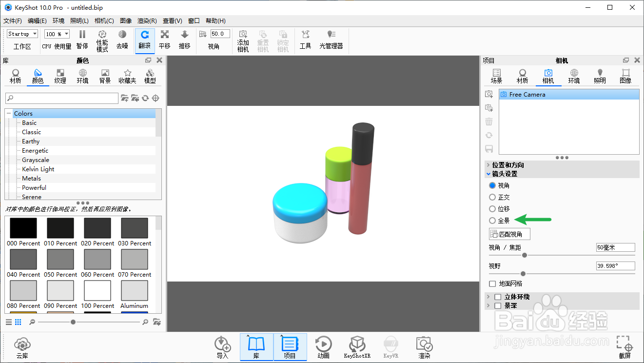Enable 地面网格 ground grid checkbox
Screen dimensions: 644x363
pyautogui.click(x=492, y=283)
